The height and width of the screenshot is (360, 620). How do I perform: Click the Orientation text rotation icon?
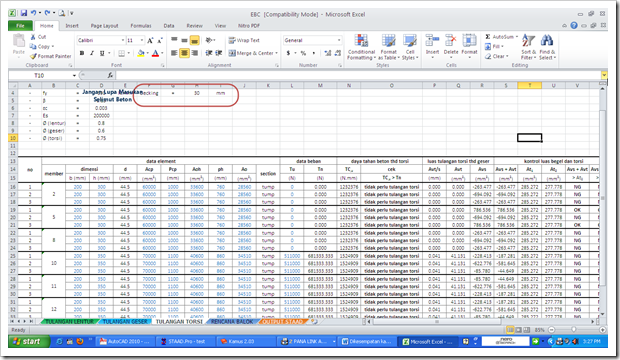[x=209, y=40]
